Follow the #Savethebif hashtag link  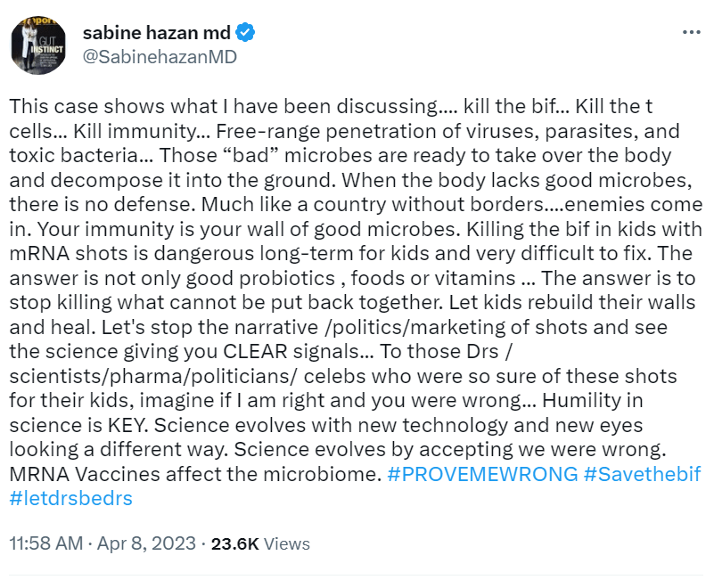click(642, 474)
